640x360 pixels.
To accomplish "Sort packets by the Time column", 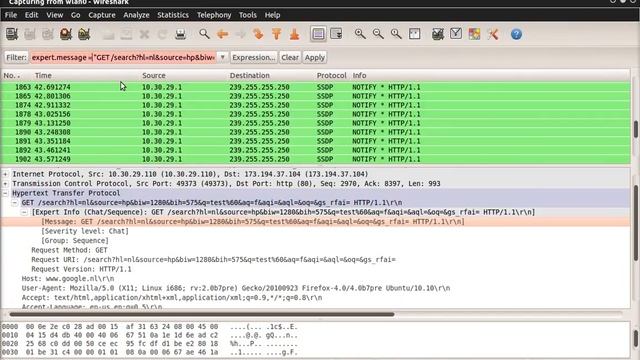I will (x=43, y=76).
